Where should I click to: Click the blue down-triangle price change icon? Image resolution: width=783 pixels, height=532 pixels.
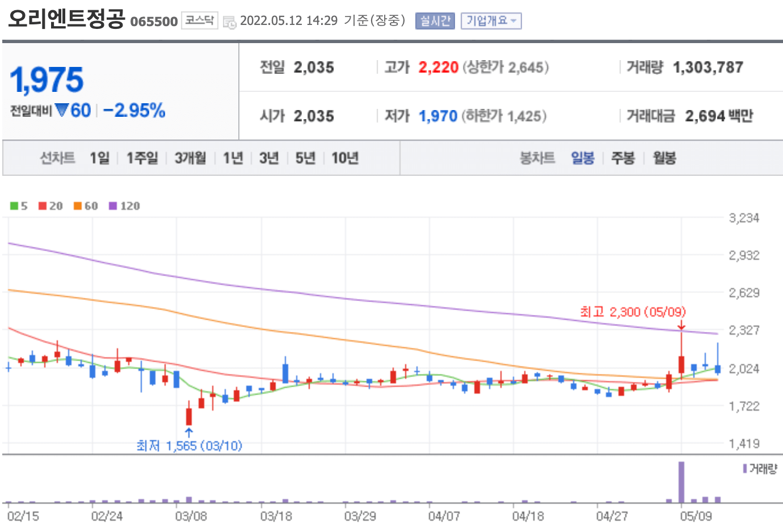click(62, 110)
